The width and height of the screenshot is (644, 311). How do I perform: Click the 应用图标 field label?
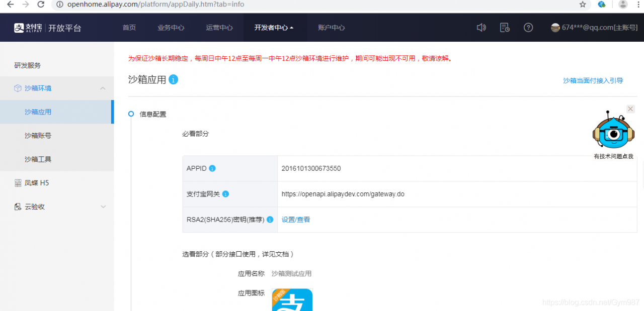point(251,293)
